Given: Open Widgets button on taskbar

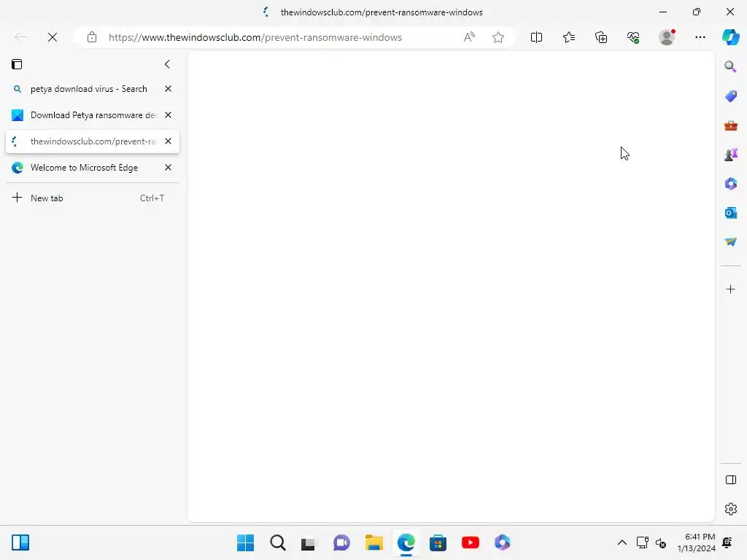Looking at the screenshot, I should [20, 542].
